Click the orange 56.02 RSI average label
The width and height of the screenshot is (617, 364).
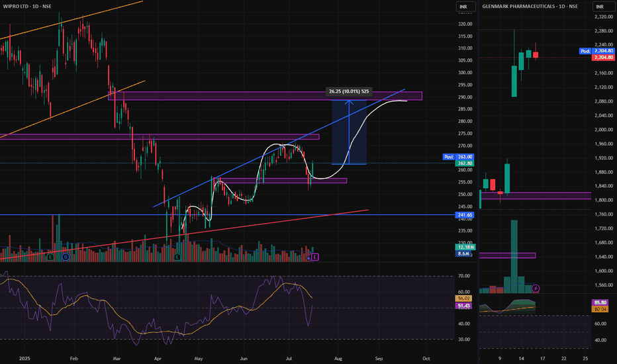tap(463, 298)
